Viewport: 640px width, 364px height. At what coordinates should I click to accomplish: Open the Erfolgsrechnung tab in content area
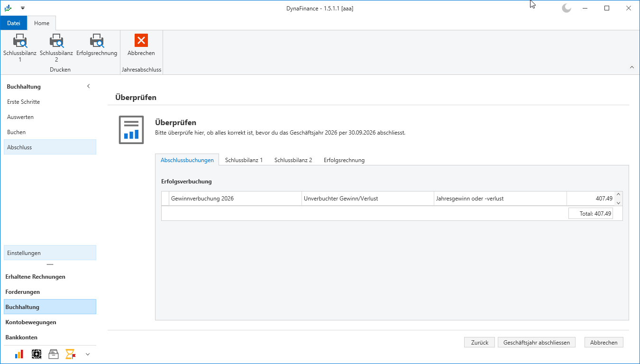pyautogui.click(x=344, y=160)
